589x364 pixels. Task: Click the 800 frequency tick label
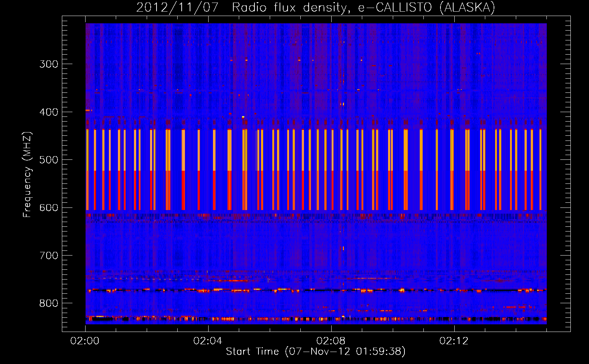click(x=49, y=304)
